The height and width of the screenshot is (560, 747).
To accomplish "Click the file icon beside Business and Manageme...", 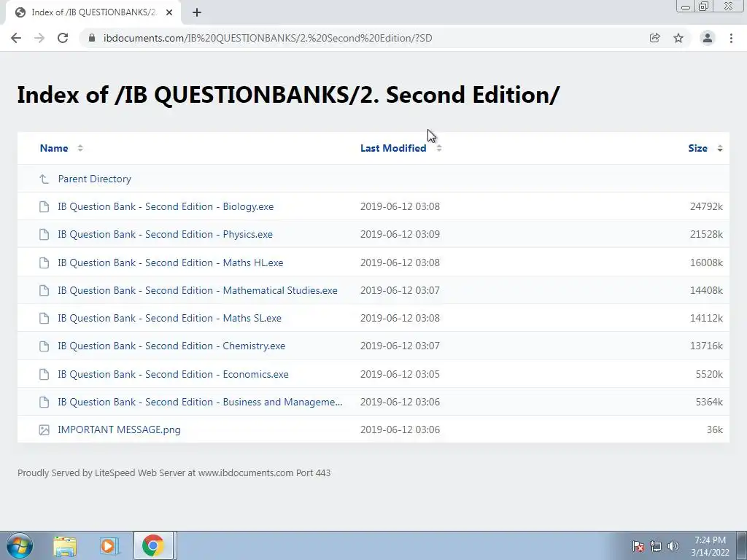I will click(x=44, y=402).
